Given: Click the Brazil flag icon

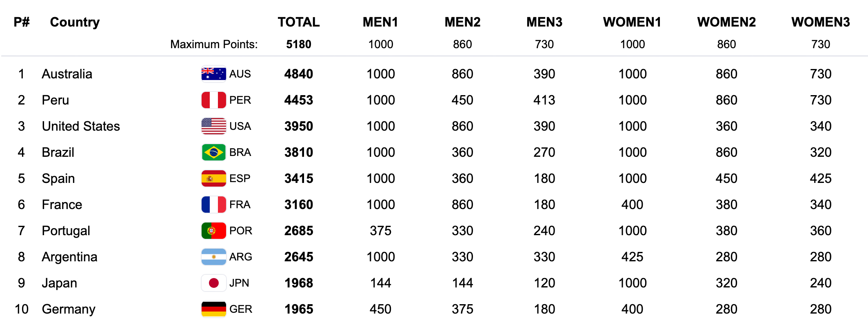Looking at the screenshot, I should [x=213, y=152].
